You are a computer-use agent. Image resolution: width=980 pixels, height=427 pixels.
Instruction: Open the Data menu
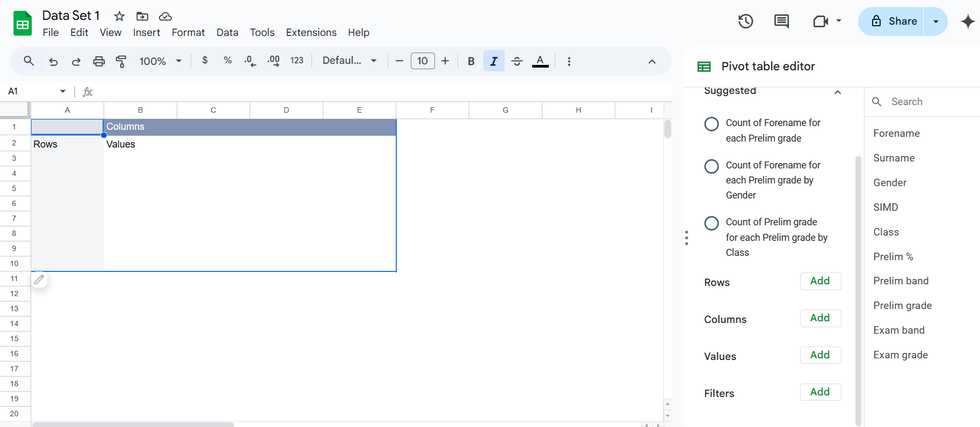pyautogui.click(x=227, y=33)
